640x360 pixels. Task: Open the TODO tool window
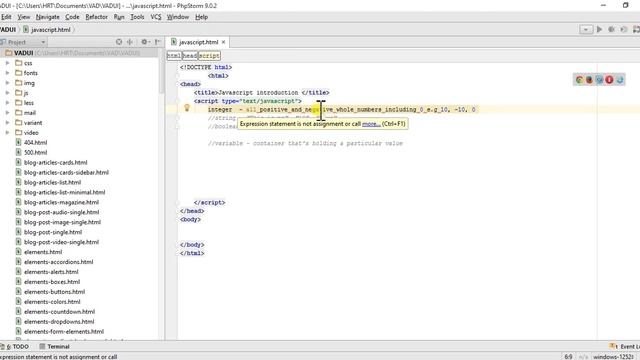pos(15,347)
